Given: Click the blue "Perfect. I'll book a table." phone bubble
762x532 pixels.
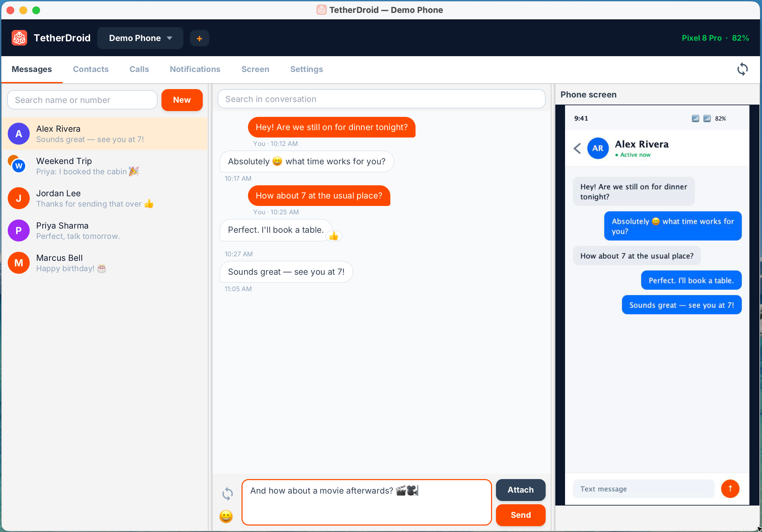Looking at the screenshot, I should pyautogui.click(x=691, y=281).
